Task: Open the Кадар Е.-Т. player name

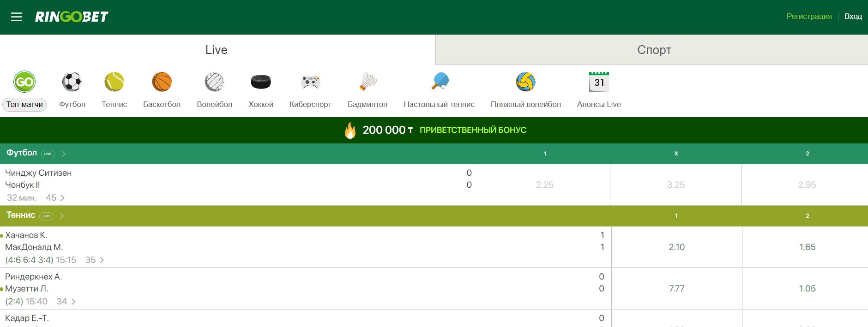Action: point(27,318)
